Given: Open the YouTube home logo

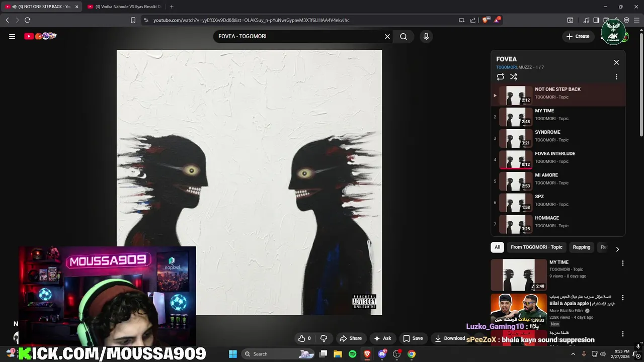Looking at the screenshot, I should tap(40, 36).
